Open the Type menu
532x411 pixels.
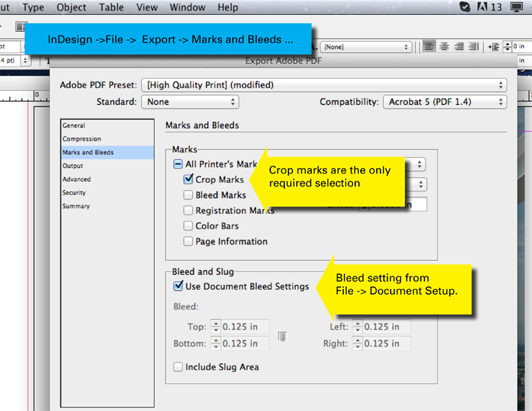click(33, 7)
